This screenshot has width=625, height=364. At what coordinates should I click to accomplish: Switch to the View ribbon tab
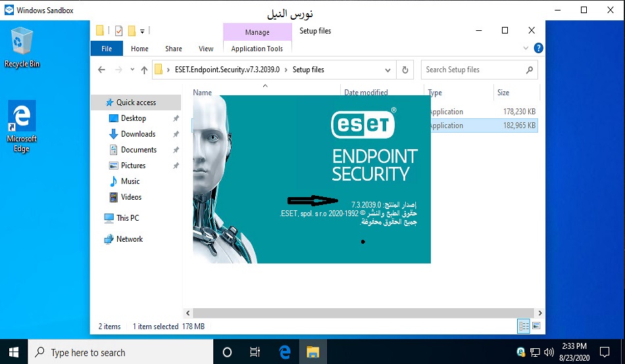(206, 49)
